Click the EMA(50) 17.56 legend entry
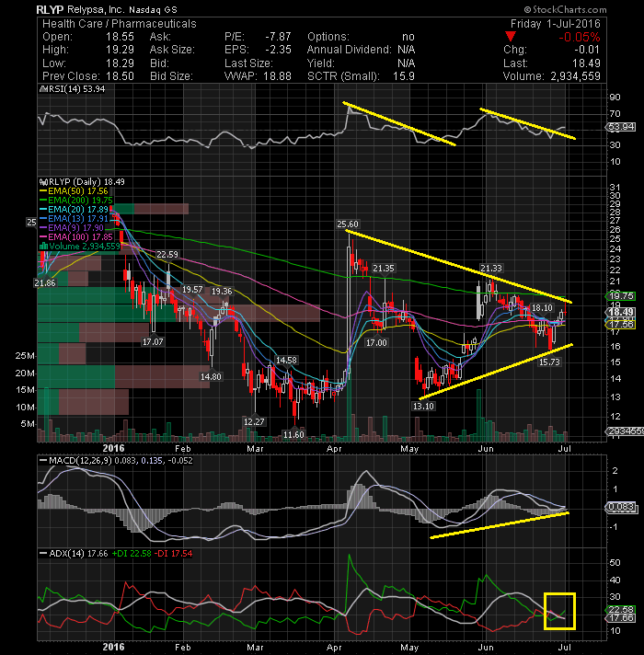Screen dimensions: 644x655 tap(74, 191)
